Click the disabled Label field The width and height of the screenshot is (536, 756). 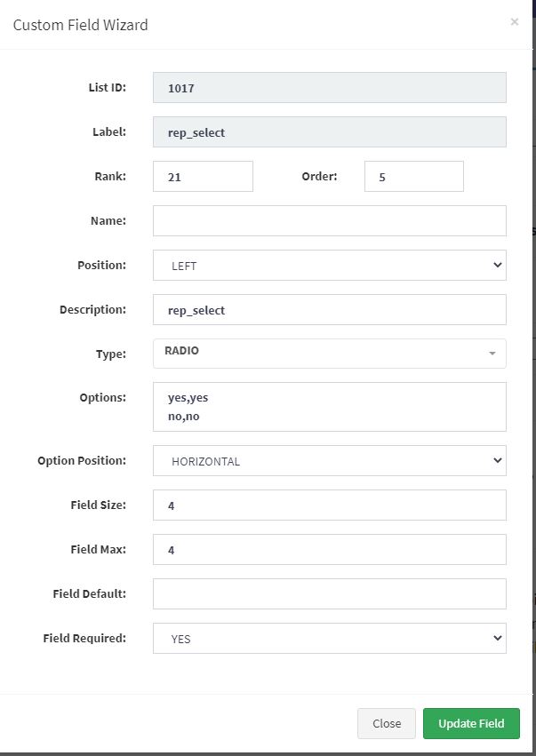pyautogui.click(x=330, y=131)
